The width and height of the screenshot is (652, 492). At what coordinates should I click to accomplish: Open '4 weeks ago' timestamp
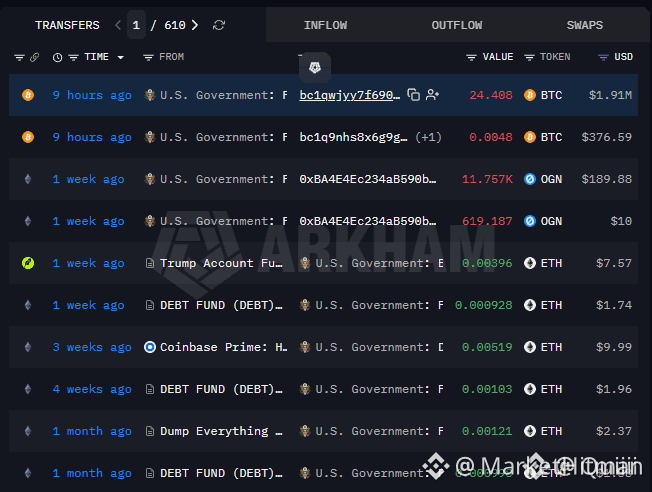92,389
